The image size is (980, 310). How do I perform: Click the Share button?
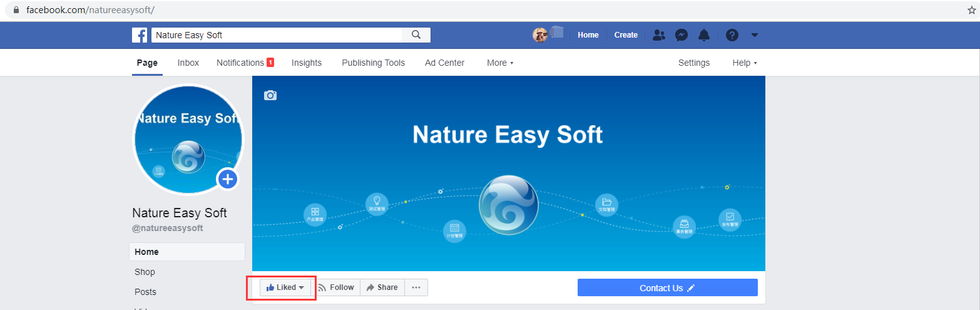click(382, 287)
